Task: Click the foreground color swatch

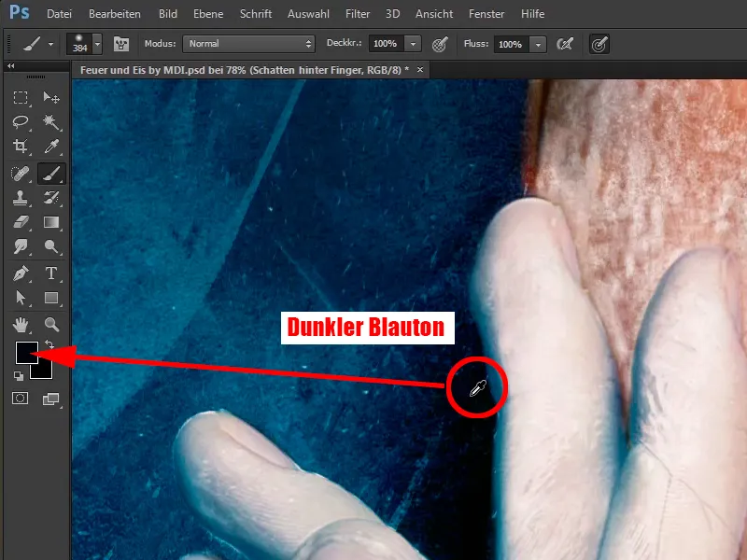Action: tap(27, 353)
